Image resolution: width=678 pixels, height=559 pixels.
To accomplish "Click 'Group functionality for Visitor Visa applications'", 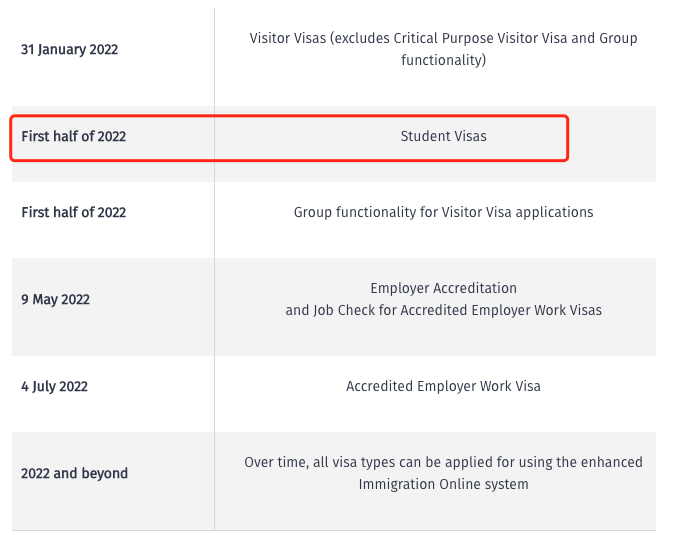I will click(x=443, y=212).
